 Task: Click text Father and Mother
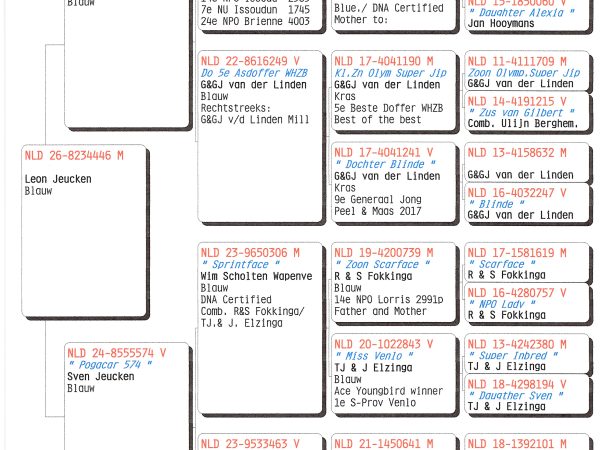[380, 311]
